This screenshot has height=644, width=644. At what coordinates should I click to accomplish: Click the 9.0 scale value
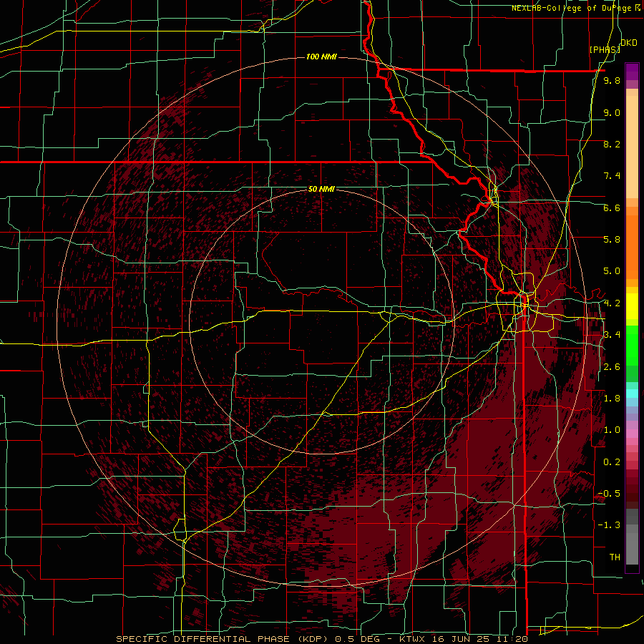click(x=612, y=113)
